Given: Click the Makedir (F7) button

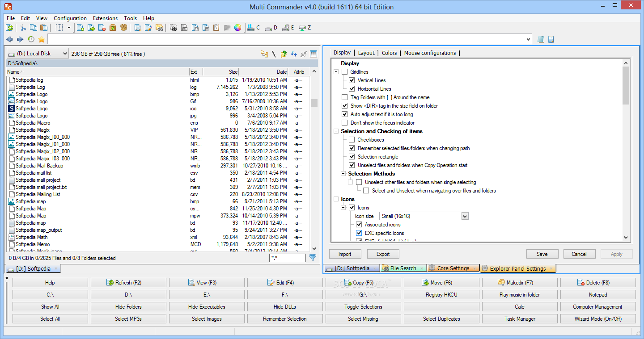Looking at the screenshot, I should pos(520,283).
